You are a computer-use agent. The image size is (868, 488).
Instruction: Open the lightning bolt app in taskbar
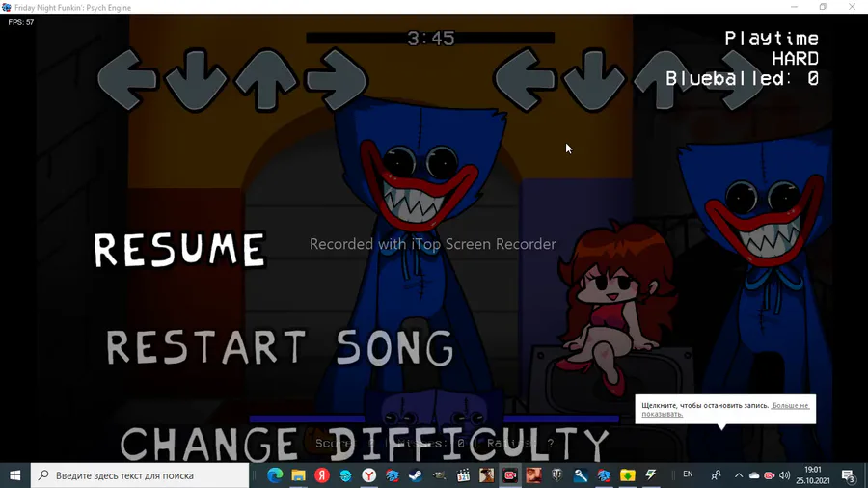pos(651,475)
